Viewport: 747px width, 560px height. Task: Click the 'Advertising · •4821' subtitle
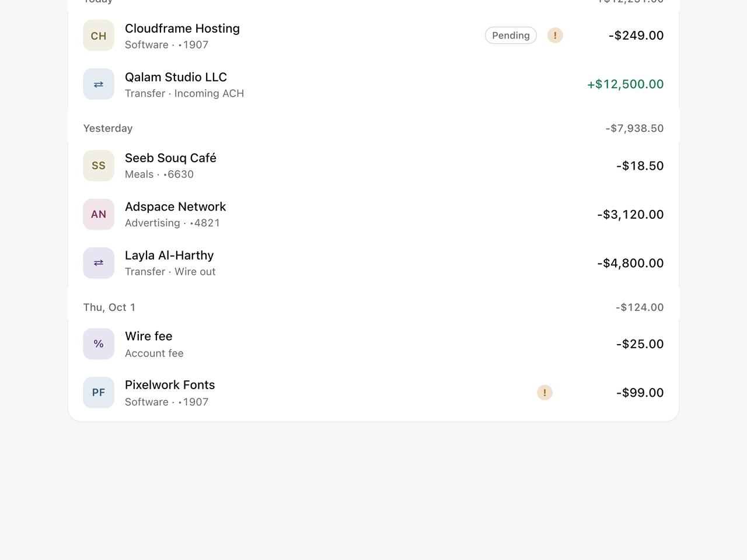[x=172, y=223]
